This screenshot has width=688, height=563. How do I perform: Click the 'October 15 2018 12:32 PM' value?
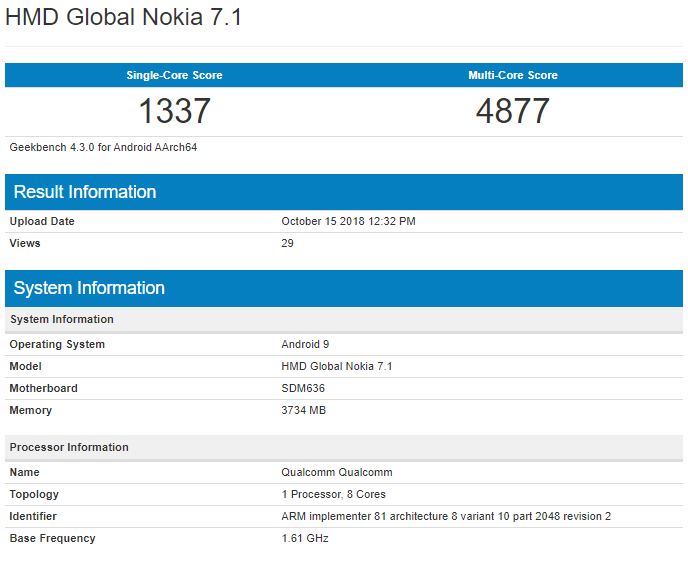coord(348,221)
